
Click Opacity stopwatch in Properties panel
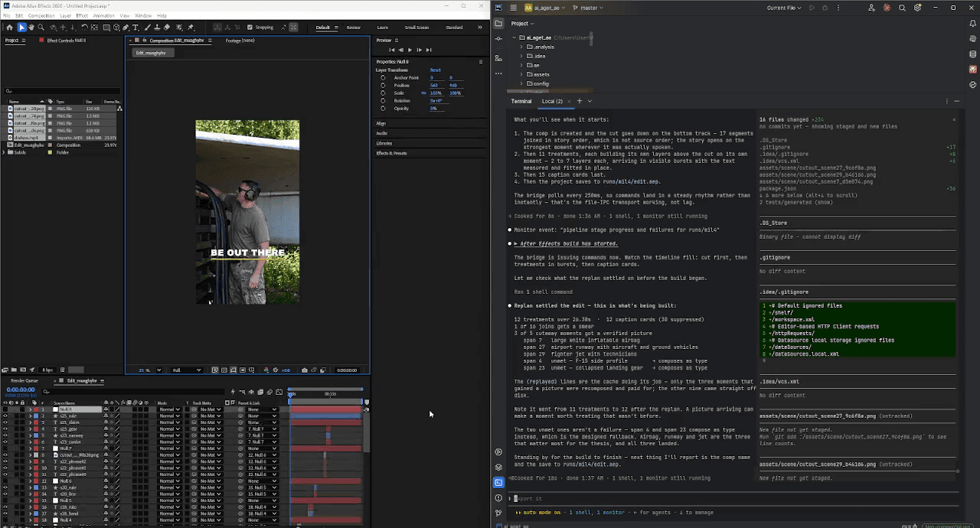[x=383, y=108]
